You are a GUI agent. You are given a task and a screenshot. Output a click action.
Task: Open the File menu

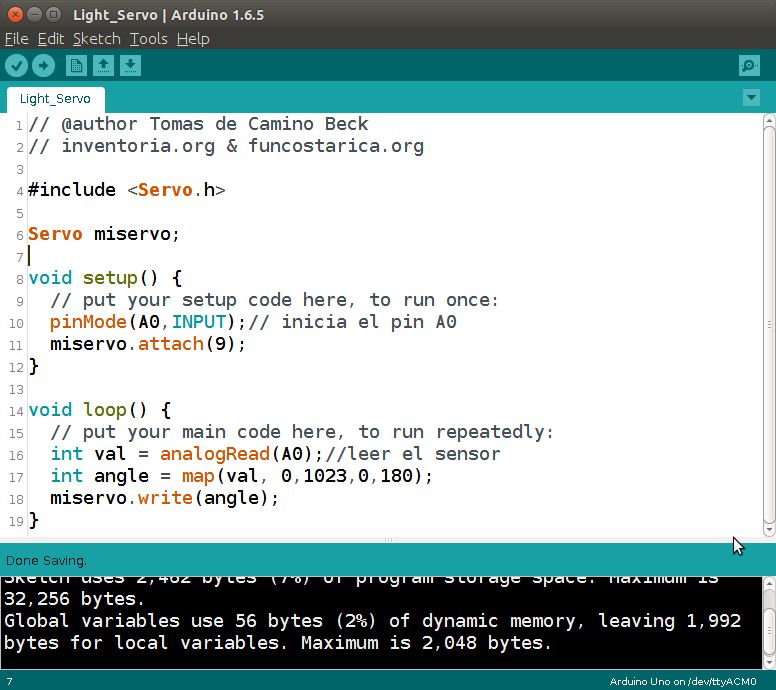pos(16,39)
